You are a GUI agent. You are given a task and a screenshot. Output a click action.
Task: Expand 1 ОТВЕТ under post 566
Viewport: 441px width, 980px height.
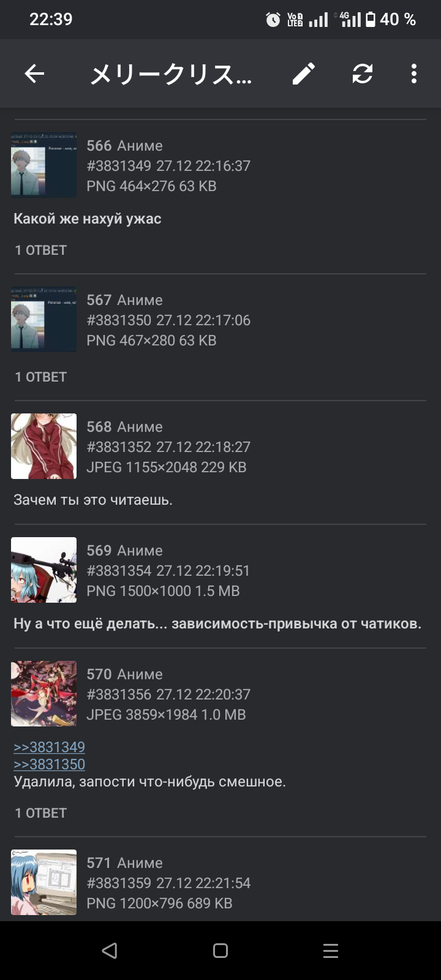coord(41,250)
